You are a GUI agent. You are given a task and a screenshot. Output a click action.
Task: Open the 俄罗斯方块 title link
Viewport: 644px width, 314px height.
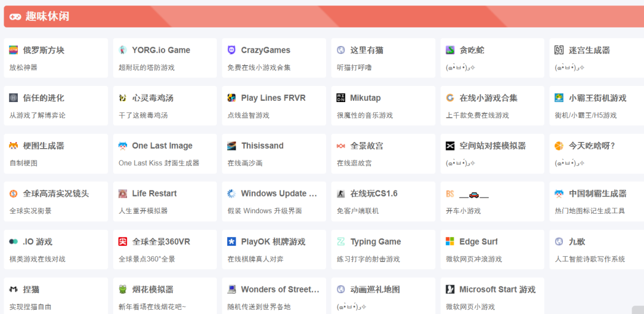(x=44, y=50)
